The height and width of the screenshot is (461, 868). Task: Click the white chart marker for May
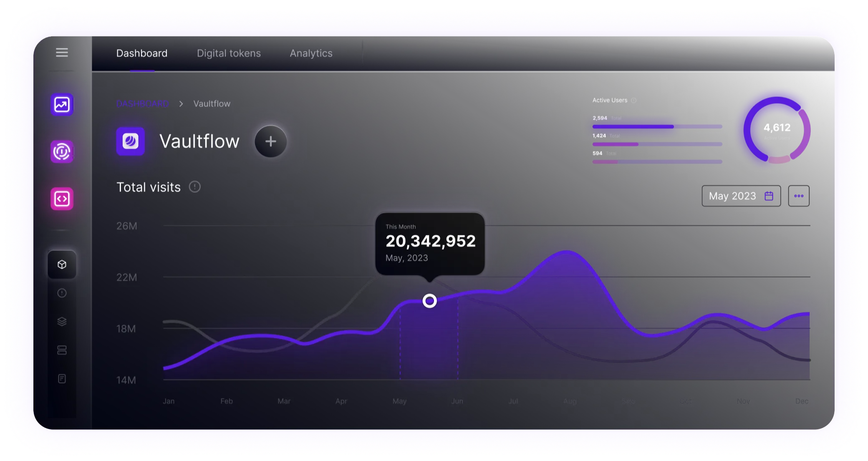429,301
